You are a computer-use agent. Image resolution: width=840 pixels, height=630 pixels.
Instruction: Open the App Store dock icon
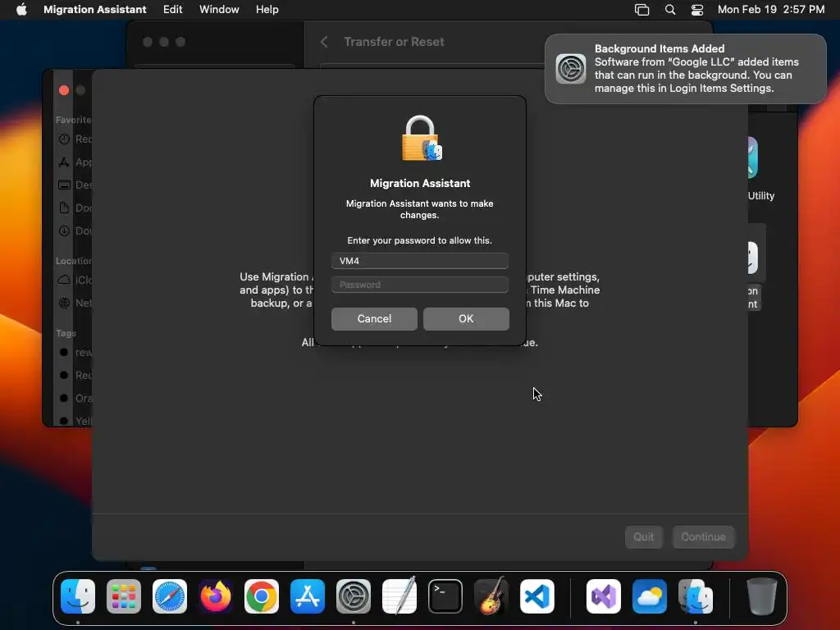pos(308,596)
